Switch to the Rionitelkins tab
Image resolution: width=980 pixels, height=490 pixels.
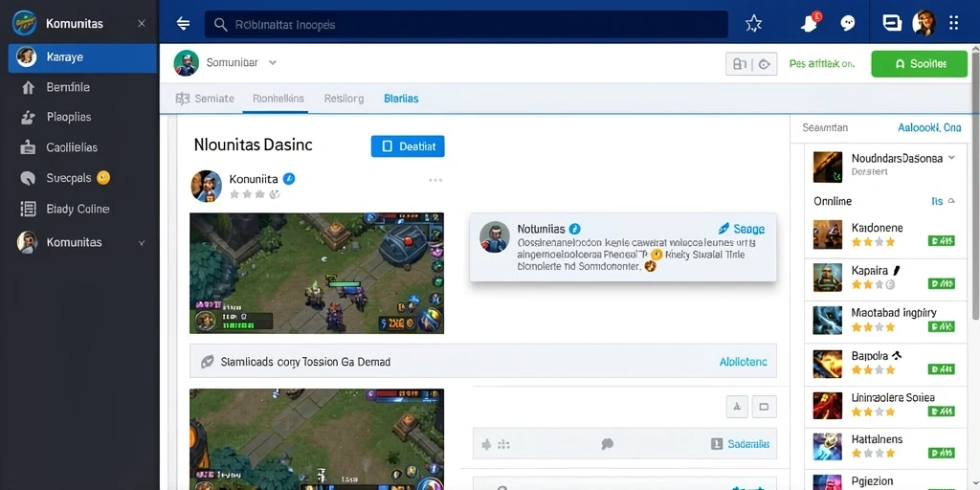click(x=278, y=99)
